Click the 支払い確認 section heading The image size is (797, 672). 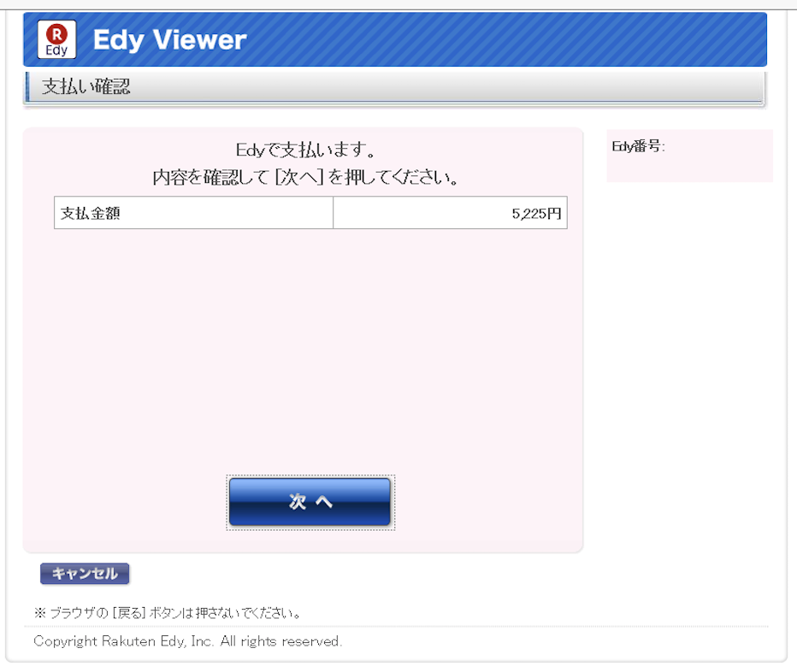point(86,86)
